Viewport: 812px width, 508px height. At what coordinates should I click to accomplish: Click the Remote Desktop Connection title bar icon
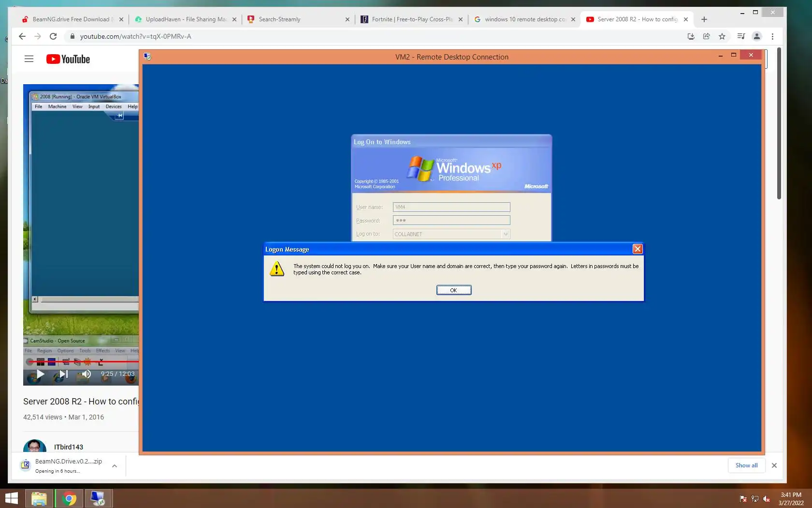[x=147, y=57]
